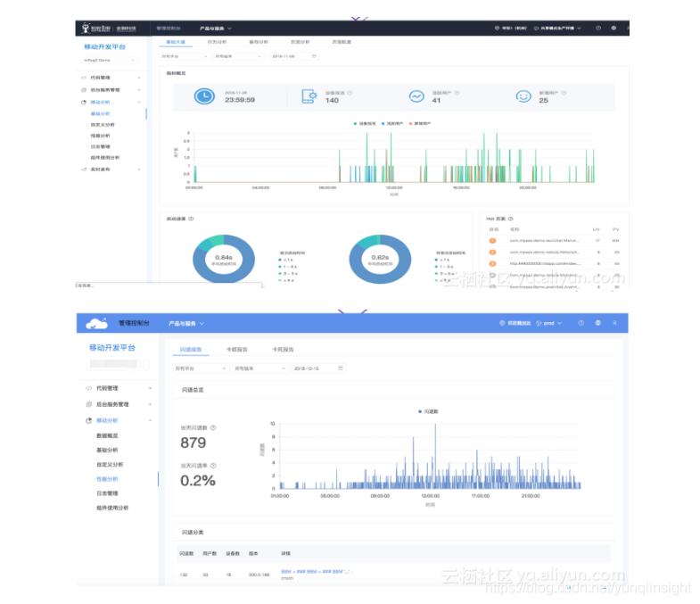The height and width of the screenshot is (604, 700).
Task: Switch to the 页面分析 tab
Action: click(300, 42)
